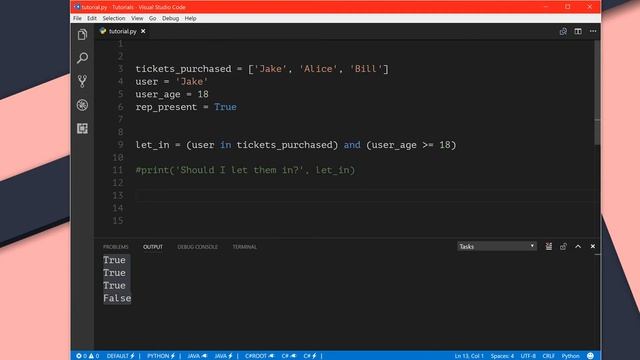Open the Edit menu
Screen dimensions: 640x360
(x=92, y=18)
